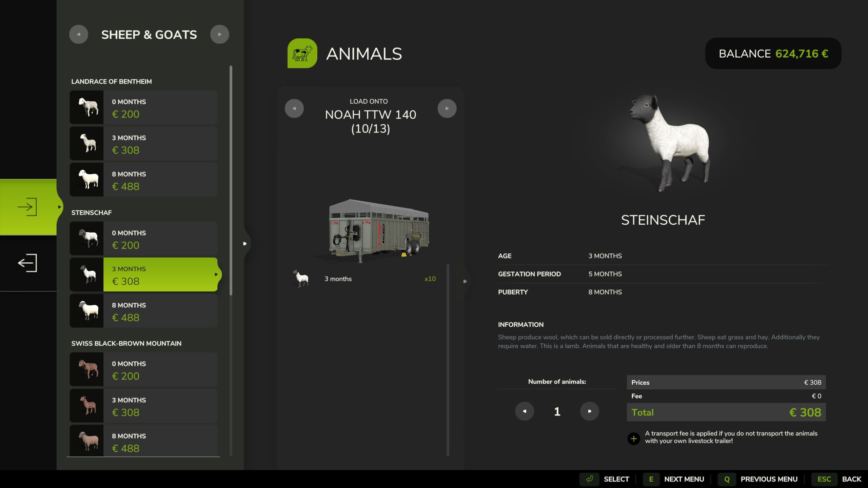The width and height of the screenshot is (868, 488).
Task: Go to next animal category after Sheep & Goats
Action: 219,34
